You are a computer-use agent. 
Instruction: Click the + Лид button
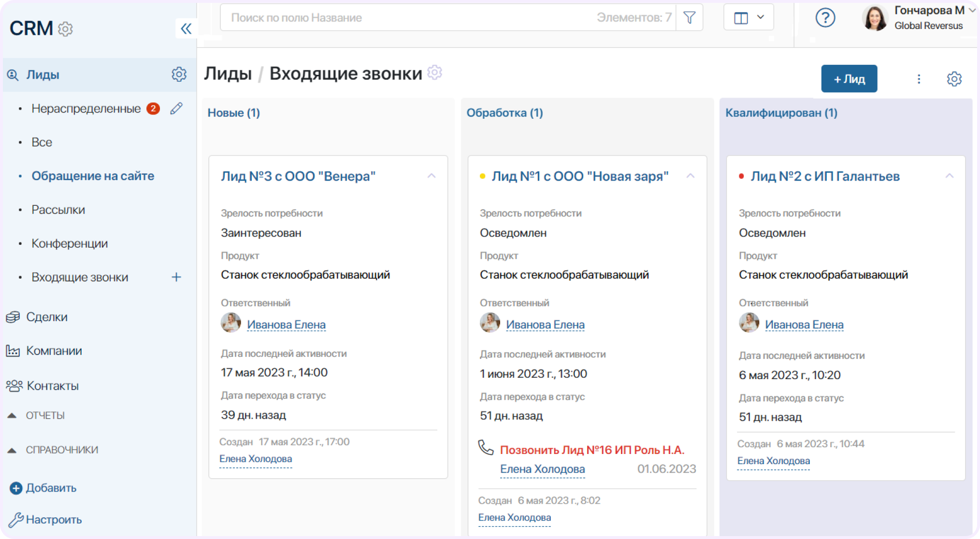coord(849,79)
